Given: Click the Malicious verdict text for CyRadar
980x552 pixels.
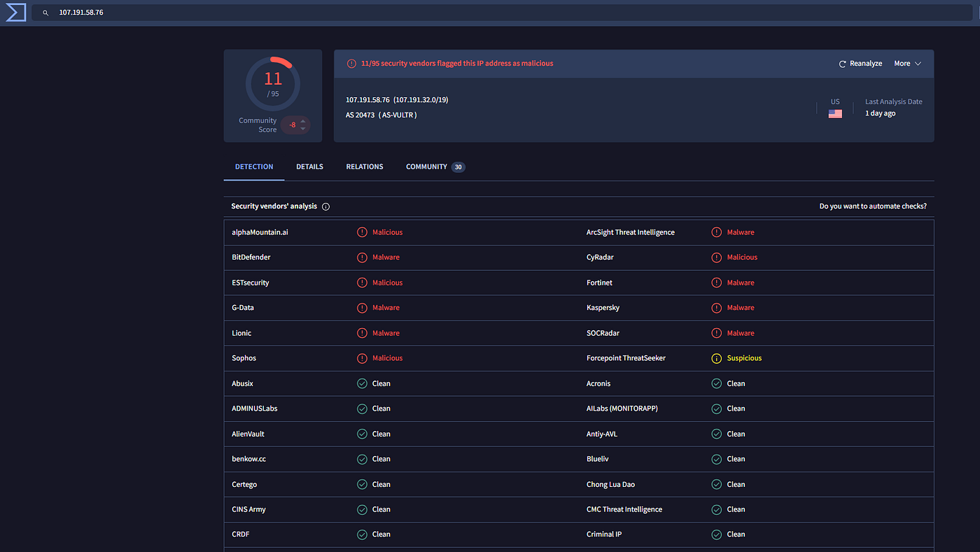Looking at the screenshot, I should (x=742, y=257).
